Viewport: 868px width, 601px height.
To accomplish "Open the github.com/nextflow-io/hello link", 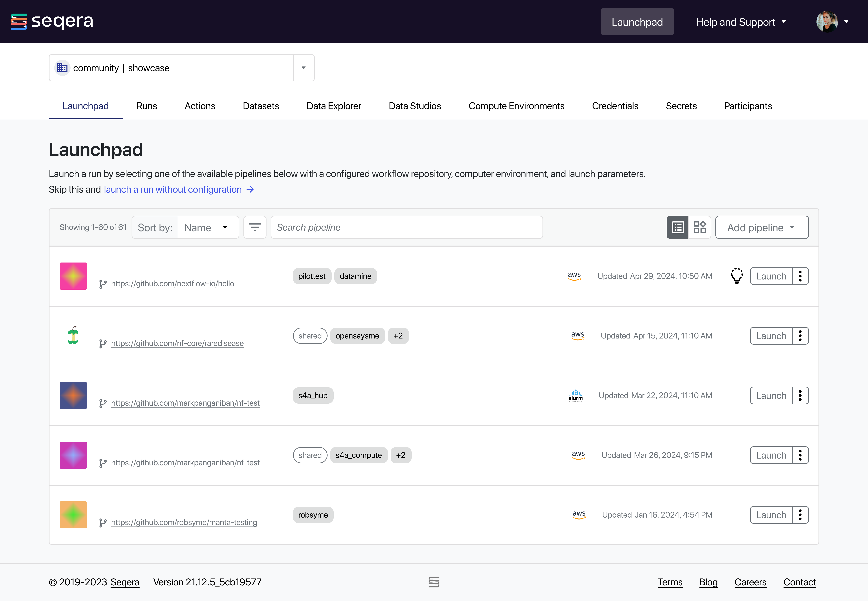I will click(x=173, y=284).
